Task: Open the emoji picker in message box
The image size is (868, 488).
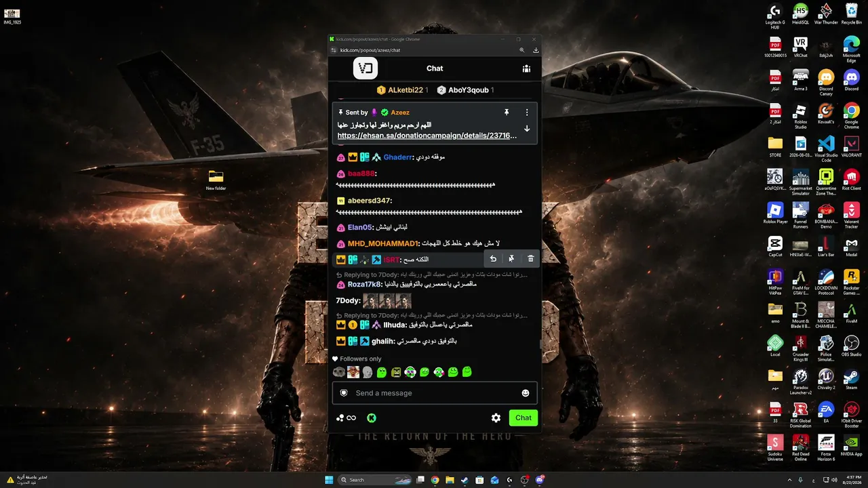Action: pyautogui.click(x=525, y=393)
